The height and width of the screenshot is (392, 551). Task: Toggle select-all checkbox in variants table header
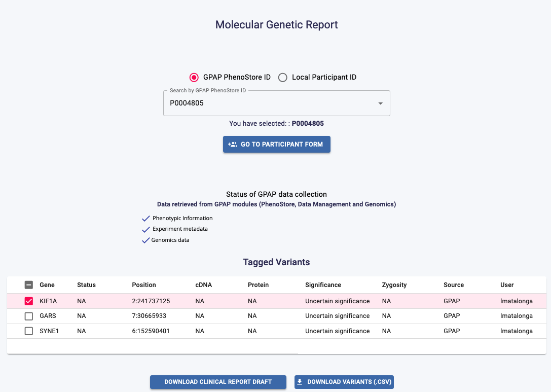tap(29, 284)
